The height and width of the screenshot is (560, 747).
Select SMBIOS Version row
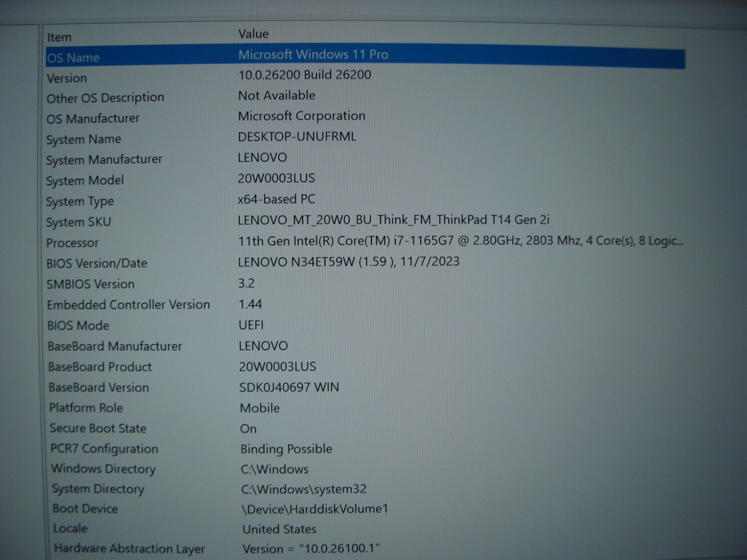coord(91,284)
